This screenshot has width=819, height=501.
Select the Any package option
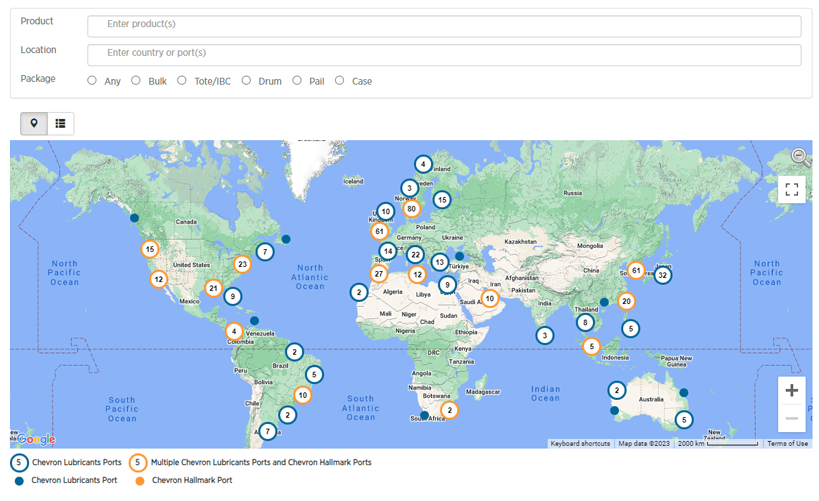pos(92,81)
